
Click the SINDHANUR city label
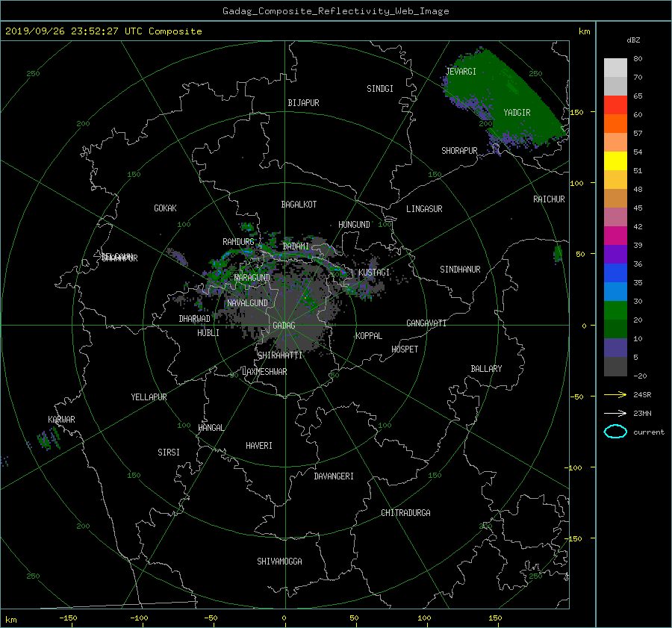[460, 270]
